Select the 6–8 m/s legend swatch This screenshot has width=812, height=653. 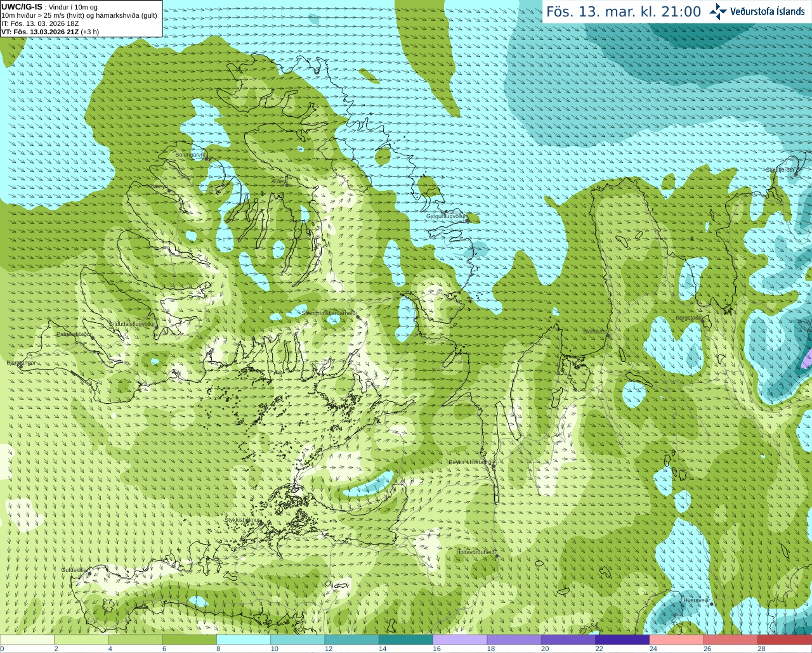(190, 640)
